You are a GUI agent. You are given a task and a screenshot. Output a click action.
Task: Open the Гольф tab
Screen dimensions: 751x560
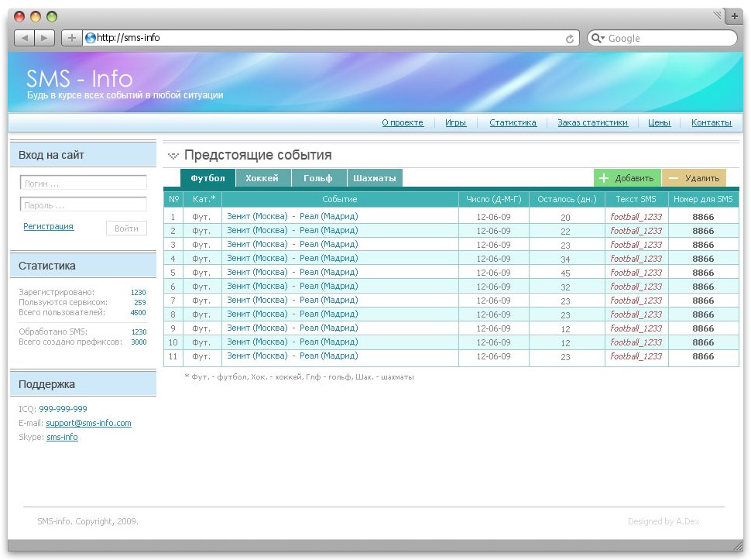[x=318, y=178]
